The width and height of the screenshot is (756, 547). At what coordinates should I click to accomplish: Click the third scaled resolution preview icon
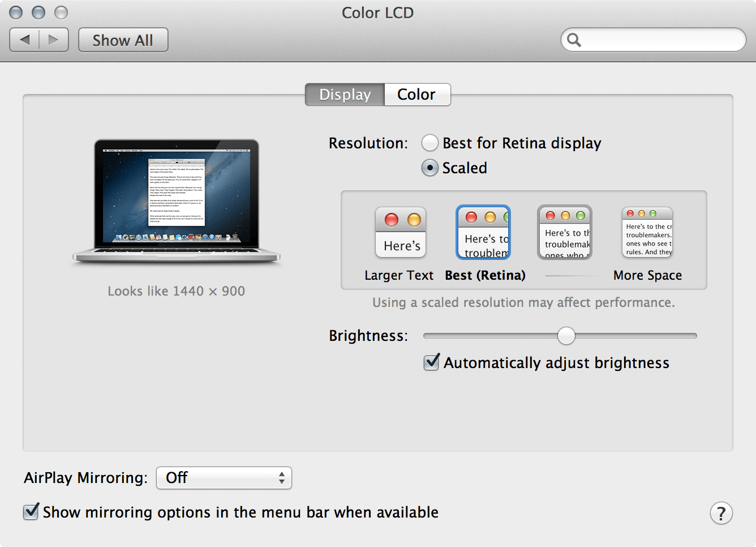pos(564,232)
